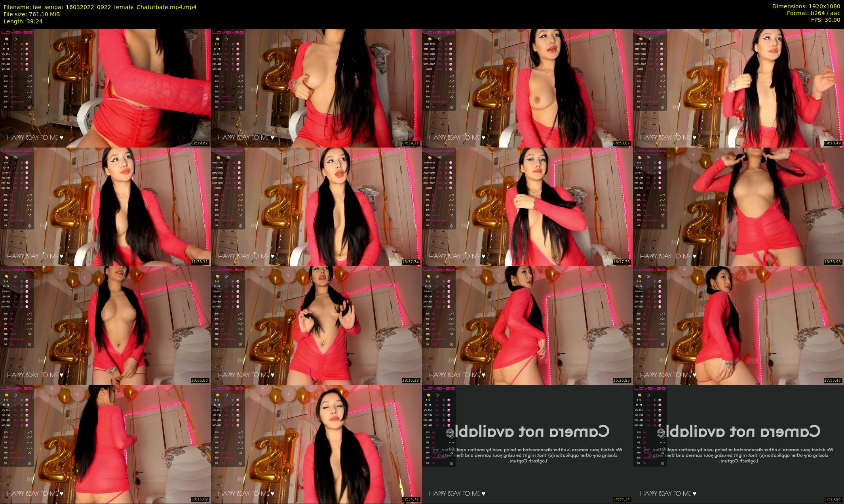Viewport: 844px width, 504px height.
Task: Click the 'Dimensions: 1920x1080' header text
Action: [806, 6]
